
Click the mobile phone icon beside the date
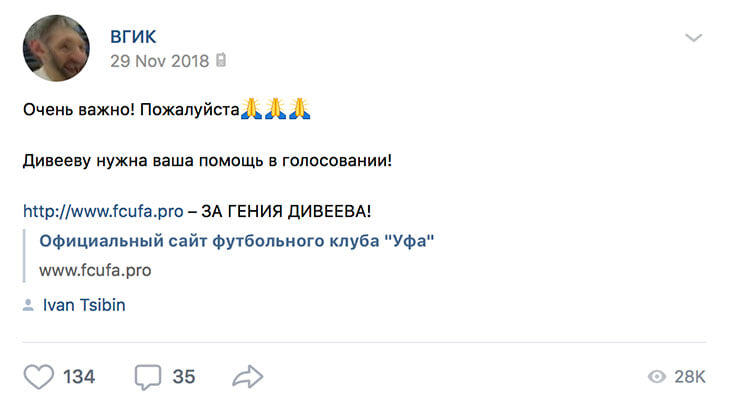coord(221,61)
